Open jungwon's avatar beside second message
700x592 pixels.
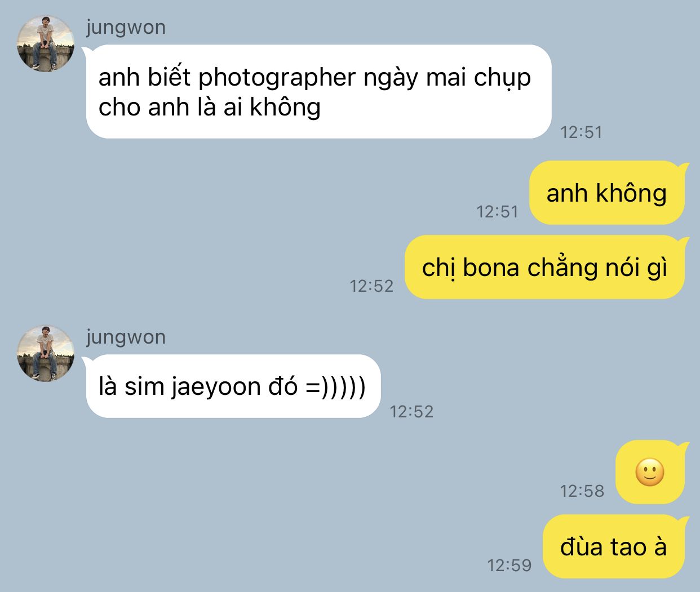coord(45,354)
